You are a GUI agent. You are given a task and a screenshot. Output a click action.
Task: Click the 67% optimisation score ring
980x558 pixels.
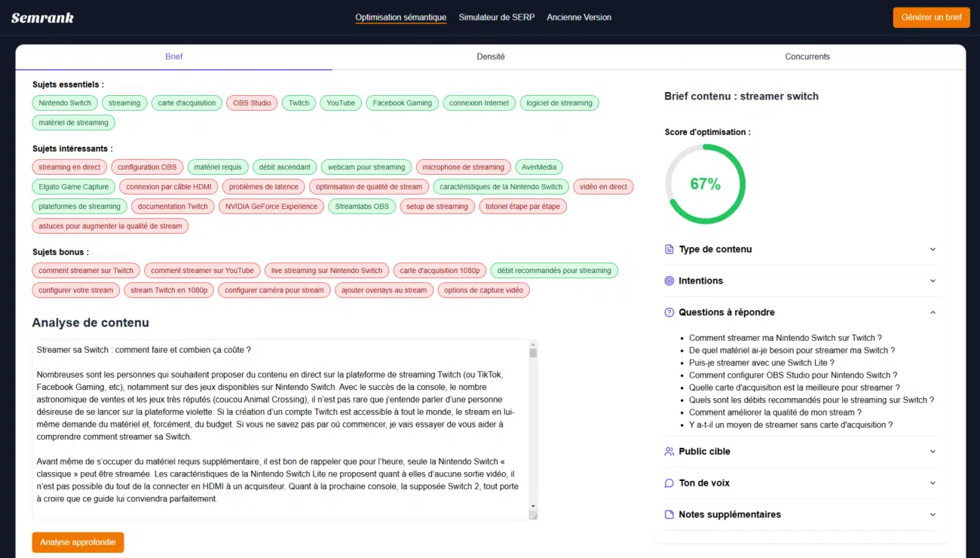(x=705, y=184)
